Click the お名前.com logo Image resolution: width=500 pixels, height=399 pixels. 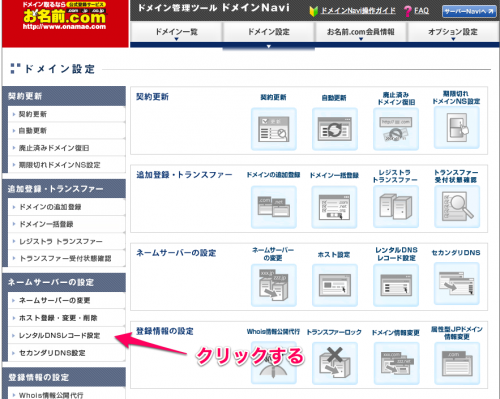click(x=65, y=16)
